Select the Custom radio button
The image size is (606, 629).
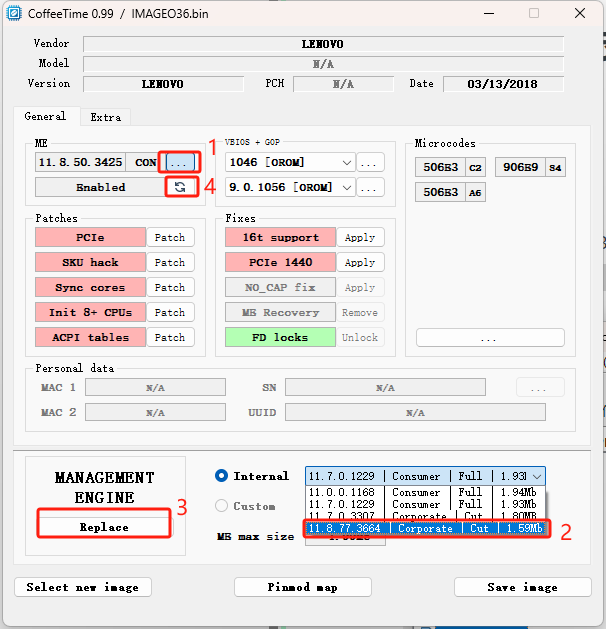click(x=223, y=506)
